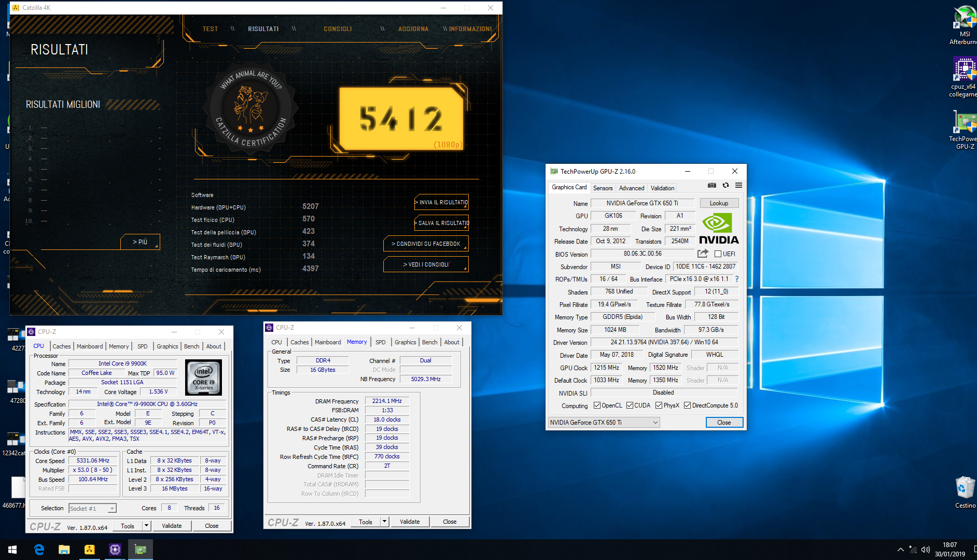Toggle the DirectCompute 5.0 checkbox
This screenshot has height=560, width=977.
click(x=687, y=405)
